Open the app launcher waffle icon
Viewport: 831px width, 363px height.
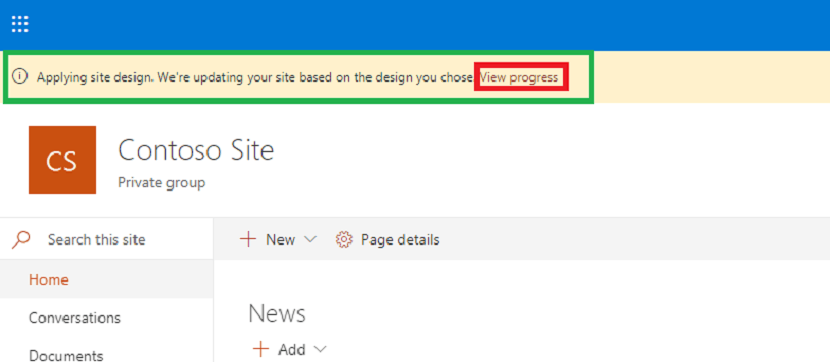pyautogui.click(x=20, y=24)
